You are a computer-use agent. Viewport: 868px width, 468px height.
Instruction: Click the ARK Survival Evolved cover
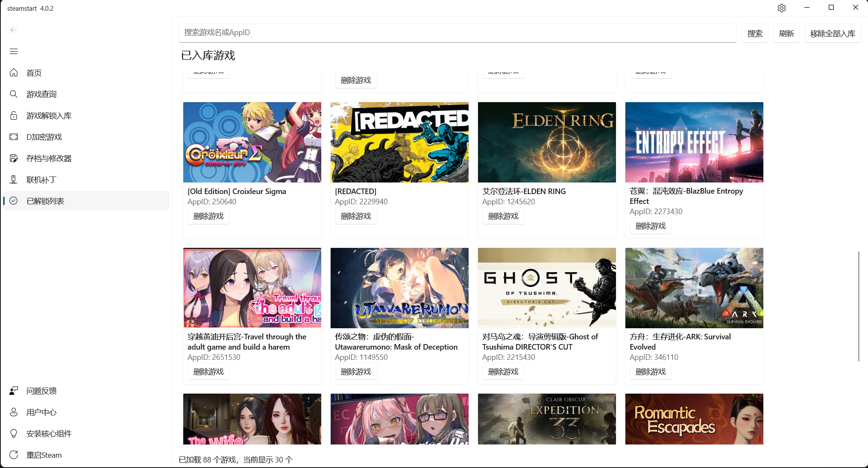[694, 288]
